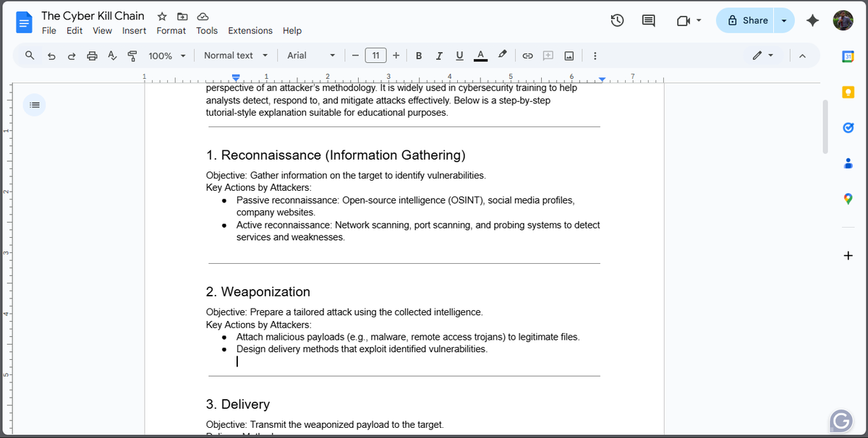Open the text color picker
The height and width of the screenshot is (438, 868).
pos(480,56)
